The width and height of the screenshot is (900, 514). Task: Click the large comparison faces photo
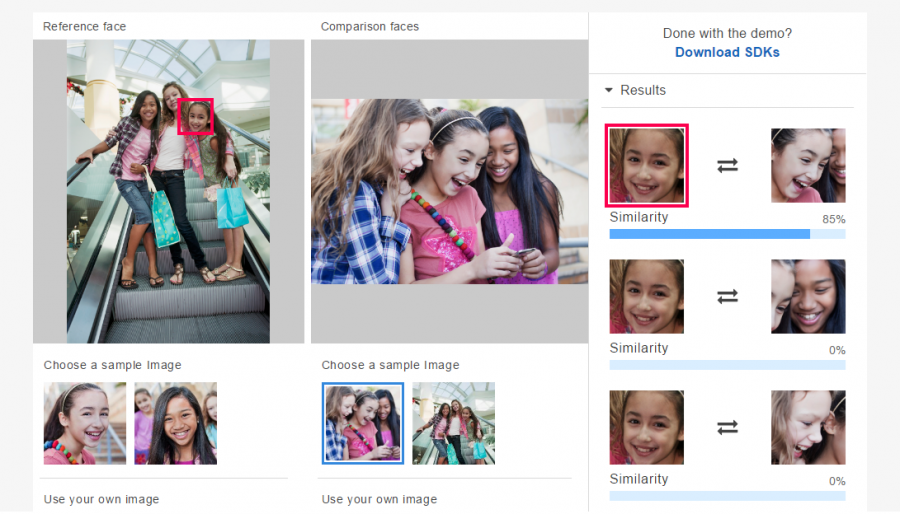coord(449,192)
